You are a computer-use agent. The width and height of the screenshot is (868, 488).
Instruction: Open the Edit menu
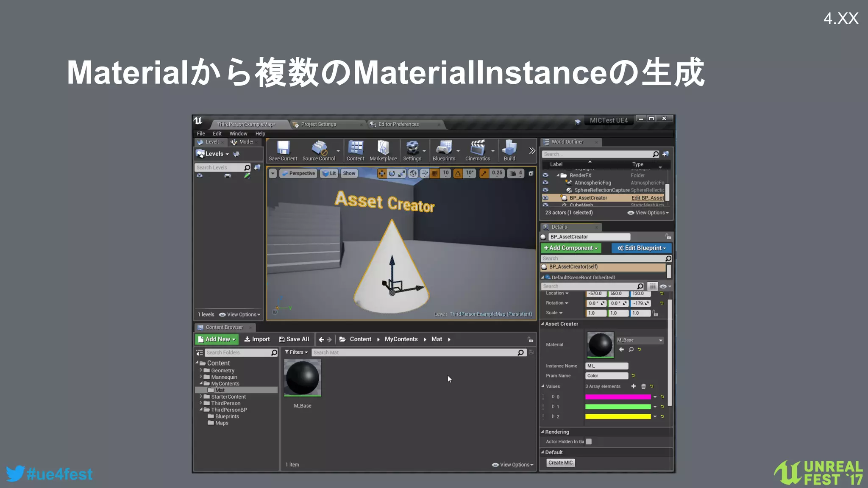(217, 133)
